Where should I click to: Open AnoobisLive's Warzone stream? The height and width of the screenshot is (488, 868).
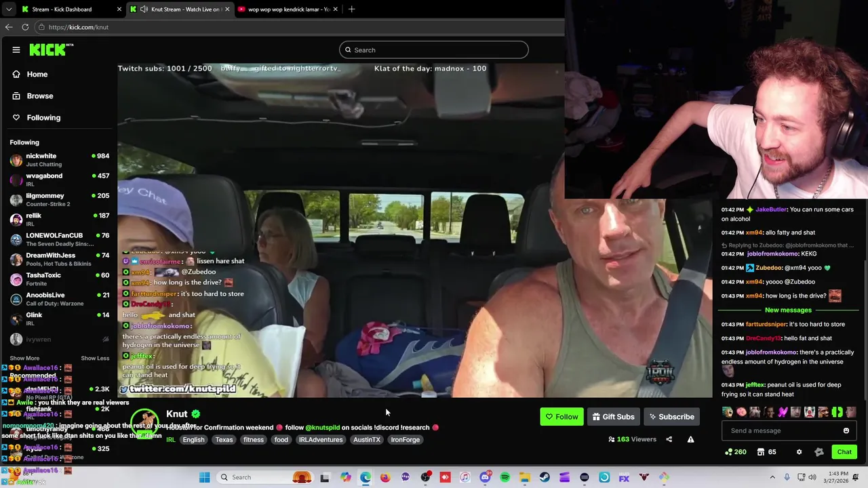click(60, 299)
